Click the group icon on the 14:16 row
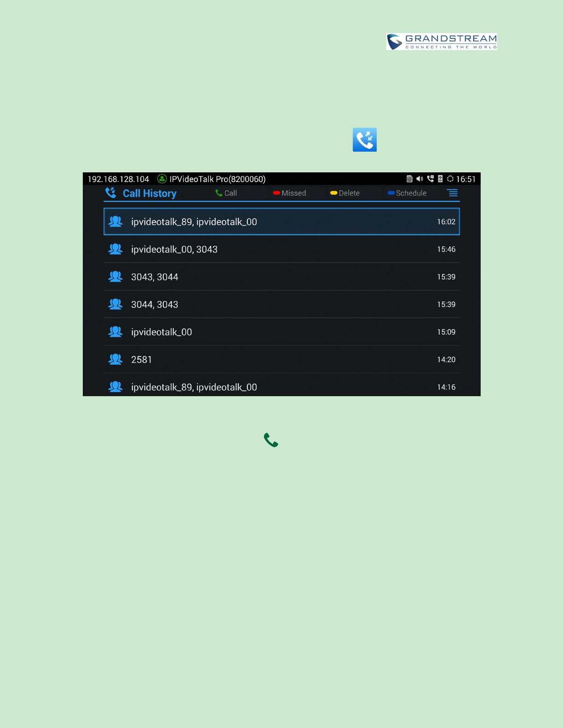 pos(115,387)
